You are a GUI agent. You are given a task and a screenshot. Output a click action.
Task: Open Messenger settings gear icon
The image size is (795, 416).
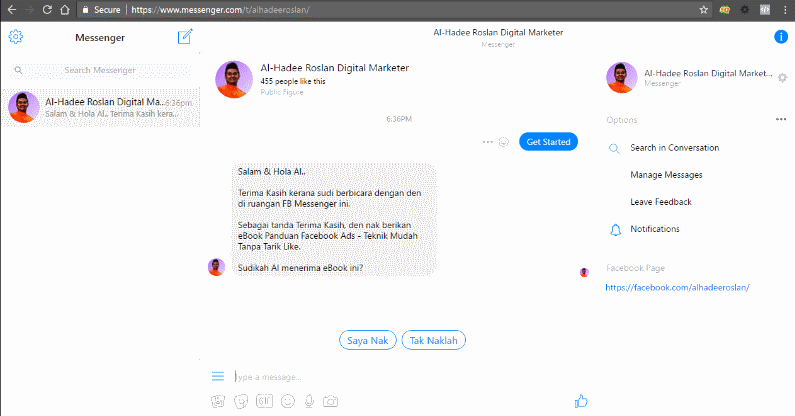[16, 37]
